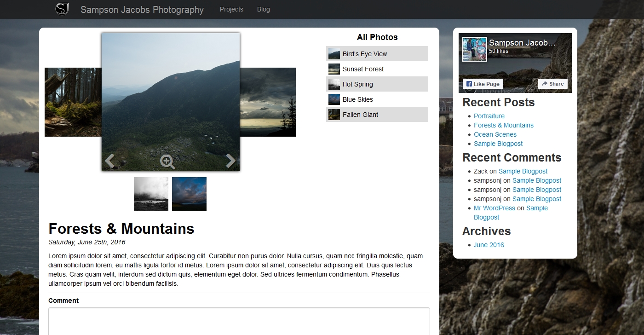Open Sampson Jacobs Photography home link
This screenshot has height=335, width=644.
pyautogui.click(x=142, y=10)
